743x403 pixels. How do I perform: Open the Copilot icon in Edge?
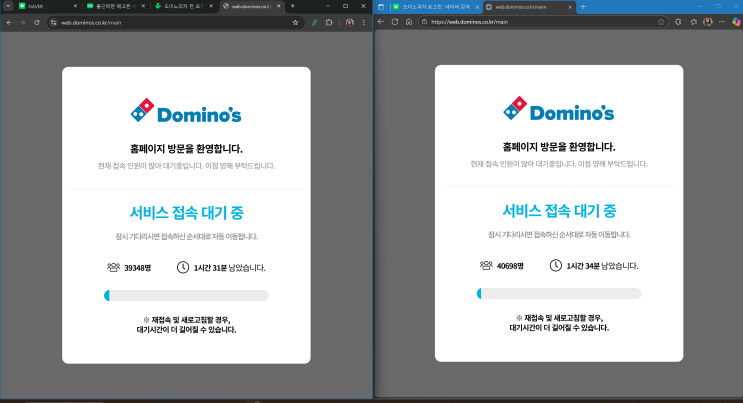pyautogui.click(x=736, y=22)
